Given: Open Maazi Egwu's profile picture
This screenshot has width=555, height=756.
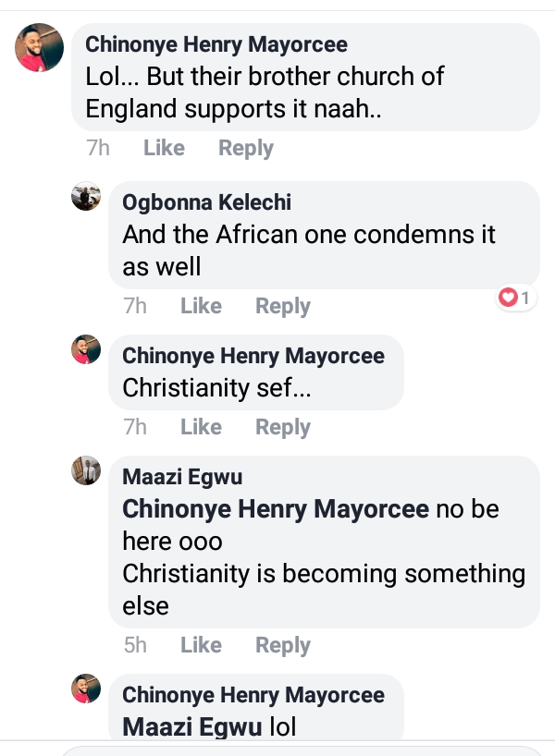Looking at the screenshot, I should [86, 470].
